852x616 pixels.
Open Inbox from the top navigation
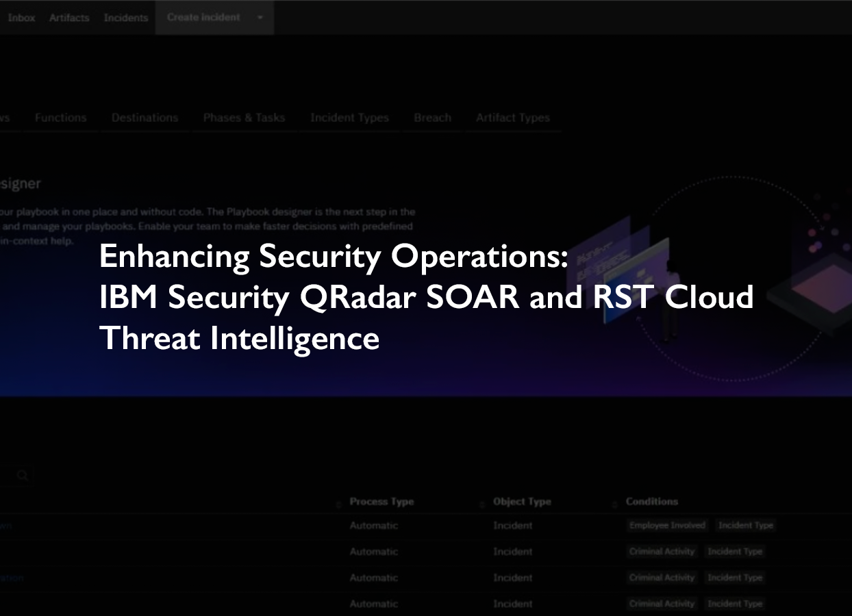[x=21, y=18]
